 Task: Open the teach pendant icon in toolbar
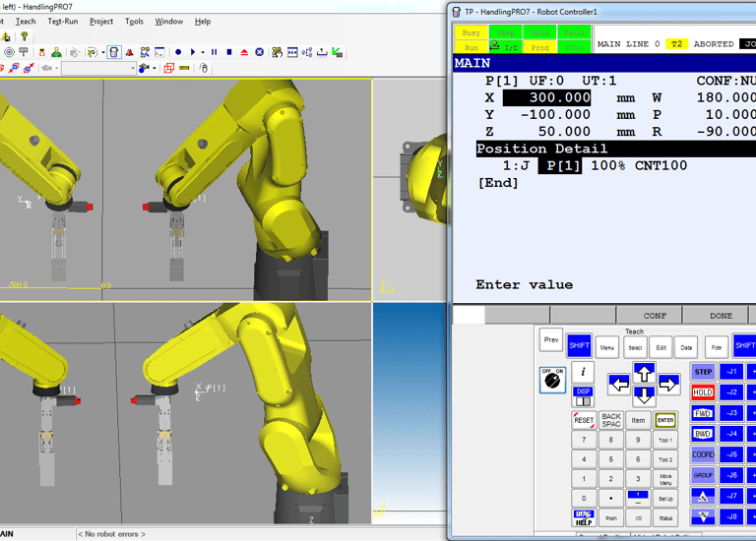tap(114, 52)
